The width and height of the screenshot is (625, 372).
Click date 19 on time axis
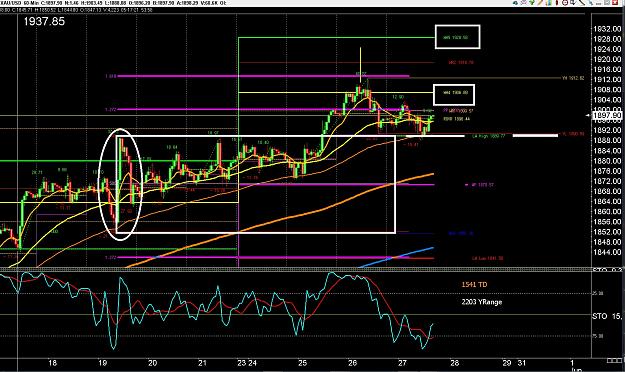(103, 363)
